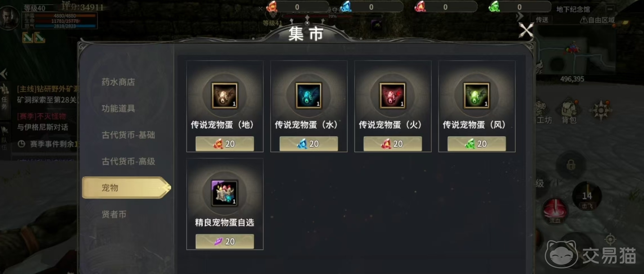Open the 贤者币 tab
644x274 pixels.
point(114,214)
